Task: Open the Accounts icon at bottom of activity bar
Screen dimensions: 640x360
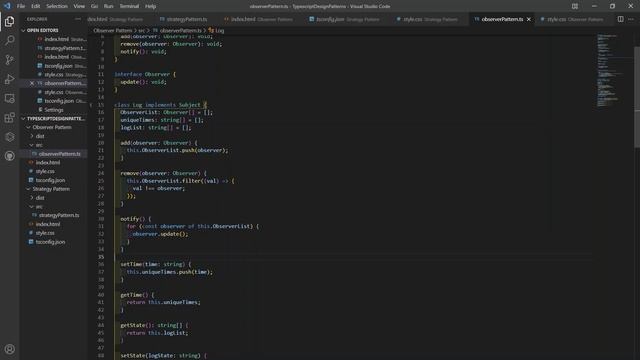Action: click(x=9, y=349)
